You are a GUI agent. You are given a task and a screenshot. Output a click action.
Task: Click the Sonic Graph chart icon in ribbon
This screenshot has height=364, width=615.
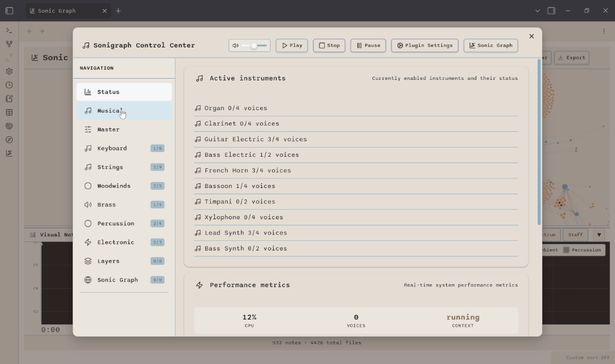pos(9,153)
